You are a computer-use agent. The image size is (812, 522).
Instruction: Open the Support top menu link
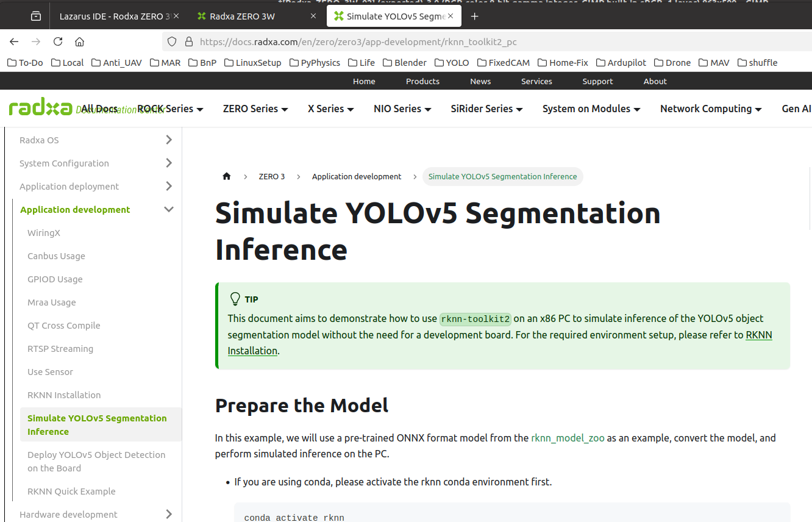597,81
